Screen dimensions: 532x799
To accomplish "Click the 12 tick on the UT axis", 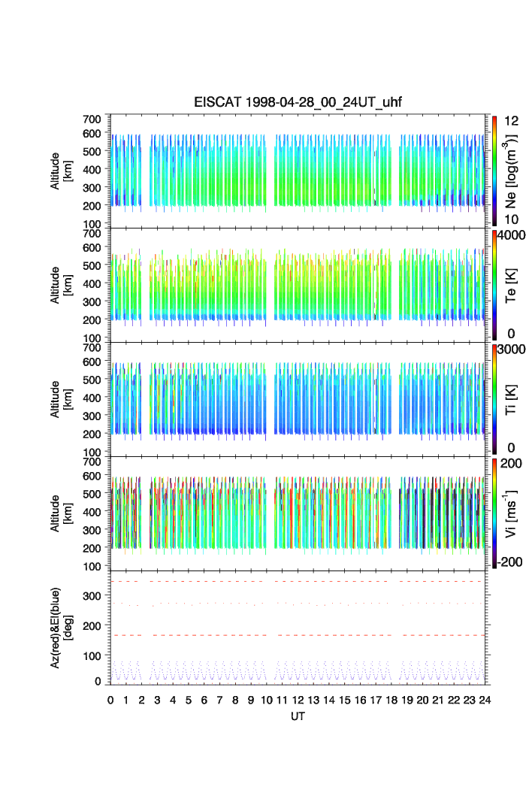I will pos(298,699).
